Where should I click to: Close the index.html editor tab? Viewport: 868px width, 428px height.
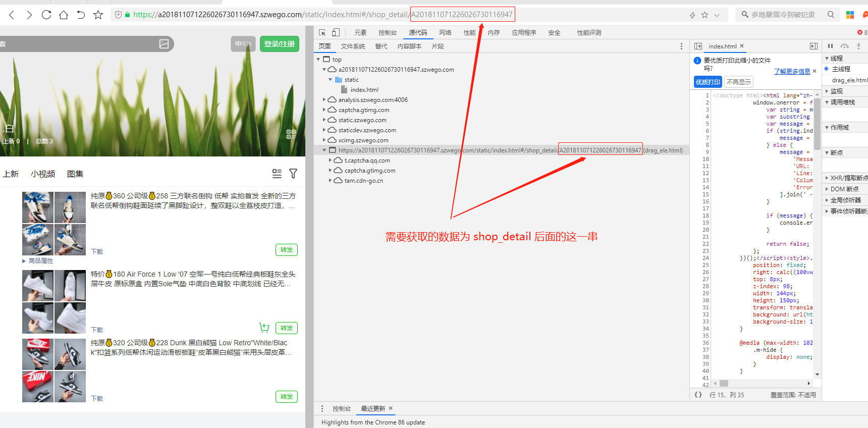[x=742, y=46]
